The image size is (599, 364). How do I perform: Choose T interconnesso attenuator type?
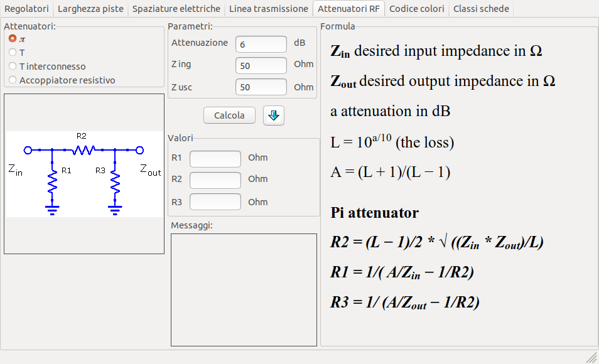13,67
